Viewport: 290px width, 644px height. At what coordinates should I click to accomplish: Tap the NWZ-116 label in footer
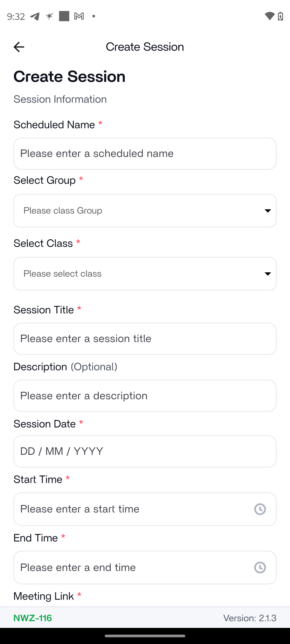pos(33,618)
